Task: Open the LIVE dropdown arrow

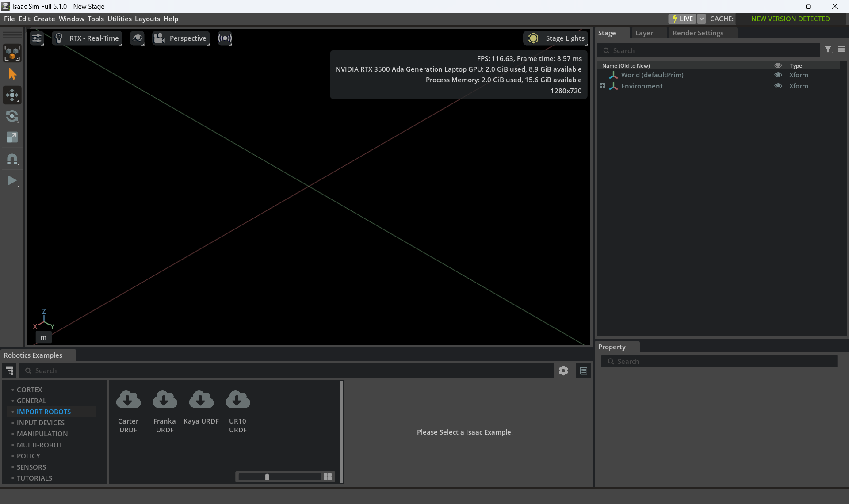Action: (702, 19)
